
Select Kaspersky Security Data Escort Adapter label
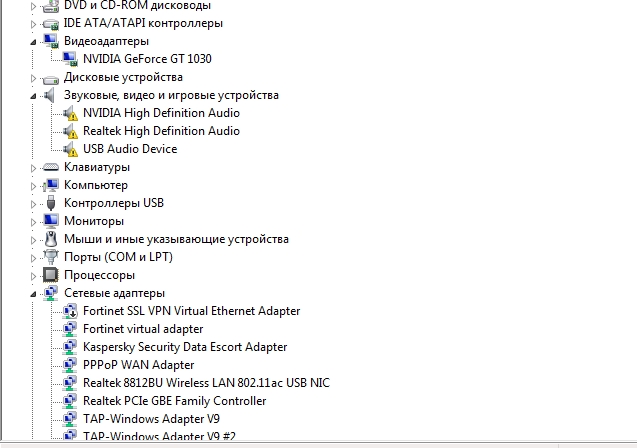point(185,347)
